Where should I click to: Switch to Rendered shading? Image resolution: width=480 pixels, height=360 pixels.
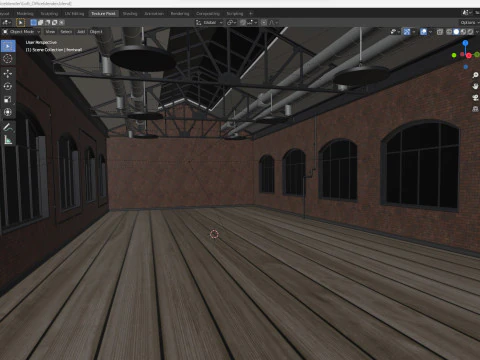coord(470,32)
